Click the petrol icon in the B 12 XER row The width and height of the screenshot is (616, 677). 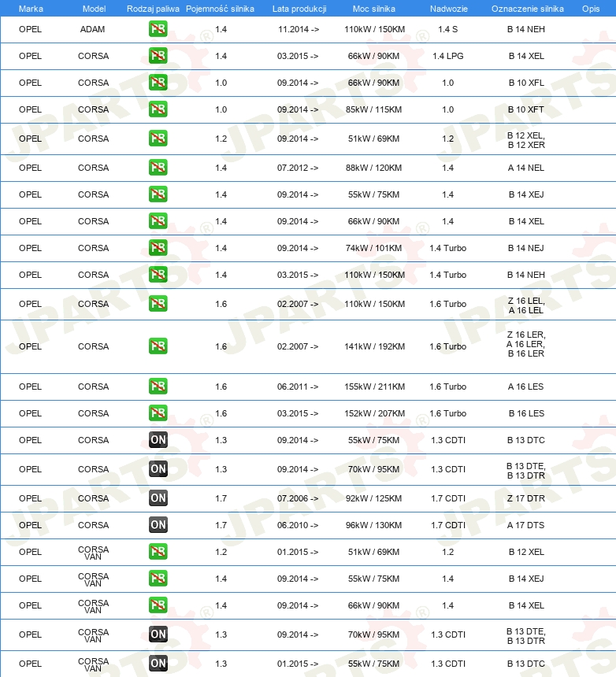click(x=158, y=139)
